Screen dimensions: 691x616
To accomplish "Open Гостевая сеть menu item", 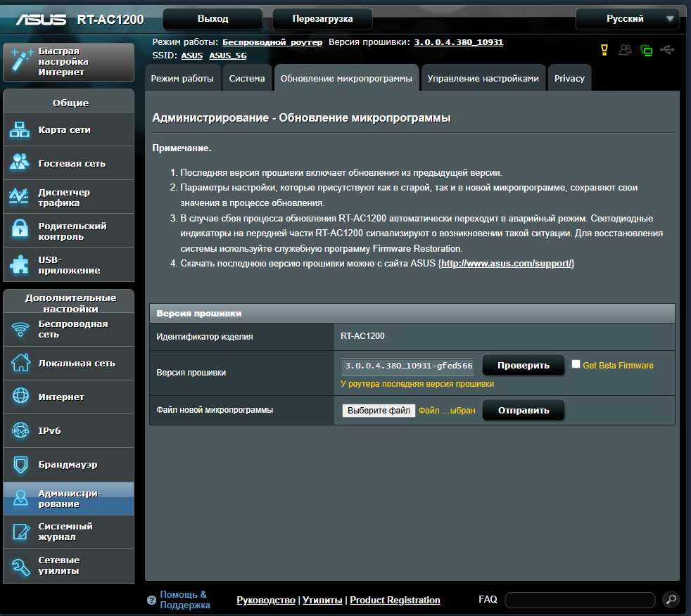I will pos(69,162).
